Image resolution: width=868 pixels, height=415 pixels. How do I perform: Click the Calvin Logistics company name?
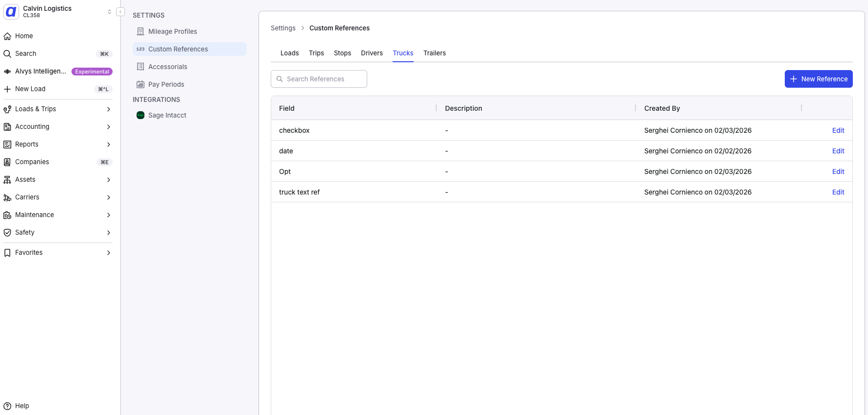(x=47, y=8)
